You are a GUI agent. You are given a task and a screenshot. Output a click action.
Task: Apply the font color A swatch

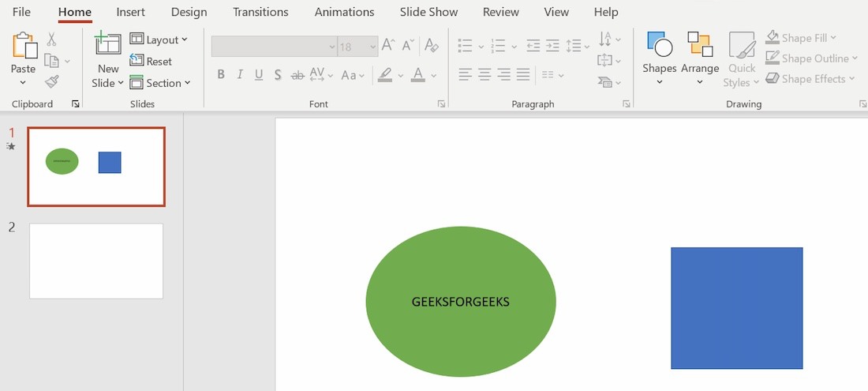point(418,74)
